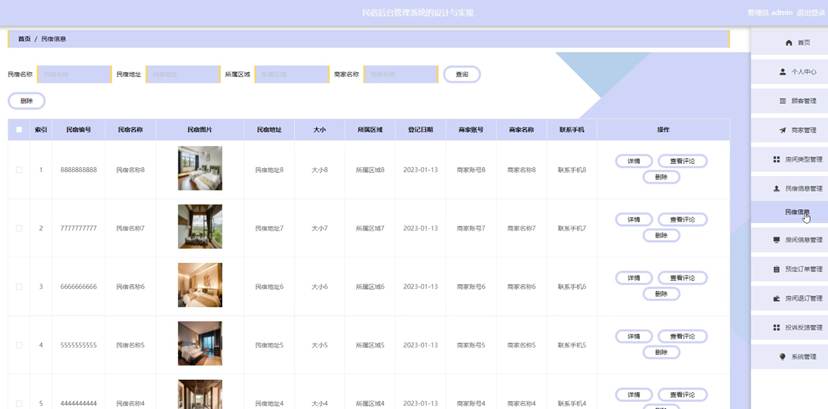Viewport: 828px width, 409px height.
Task: Click 删除 for row 民宿名称5
Action: [661, 353]
